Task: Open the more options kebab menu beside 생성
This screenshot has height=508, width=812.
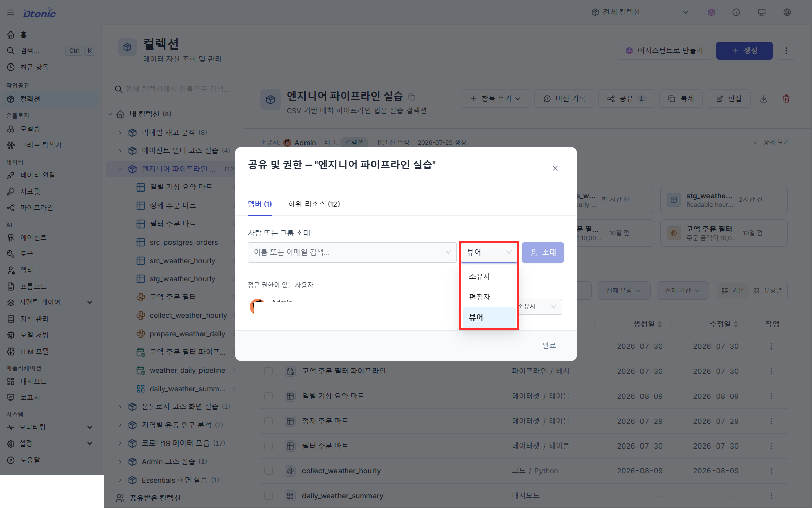Action: coord(786,51)
